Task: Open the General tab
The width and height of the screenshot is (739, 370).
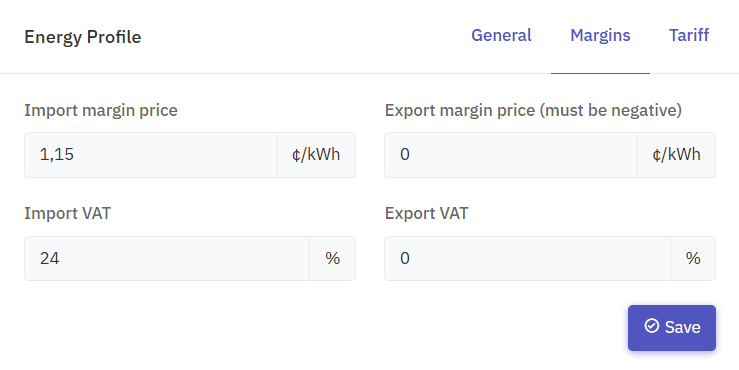Action: (501, 35)
